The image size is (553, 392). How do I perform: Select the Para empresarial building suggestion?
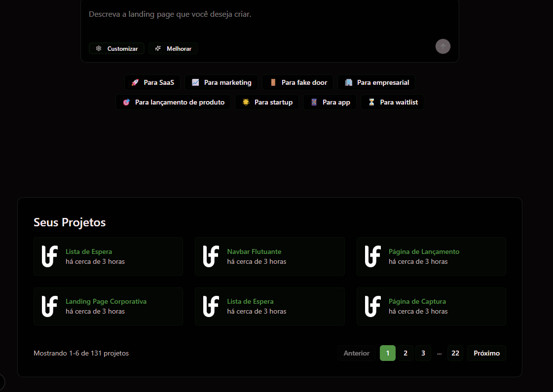376,82
